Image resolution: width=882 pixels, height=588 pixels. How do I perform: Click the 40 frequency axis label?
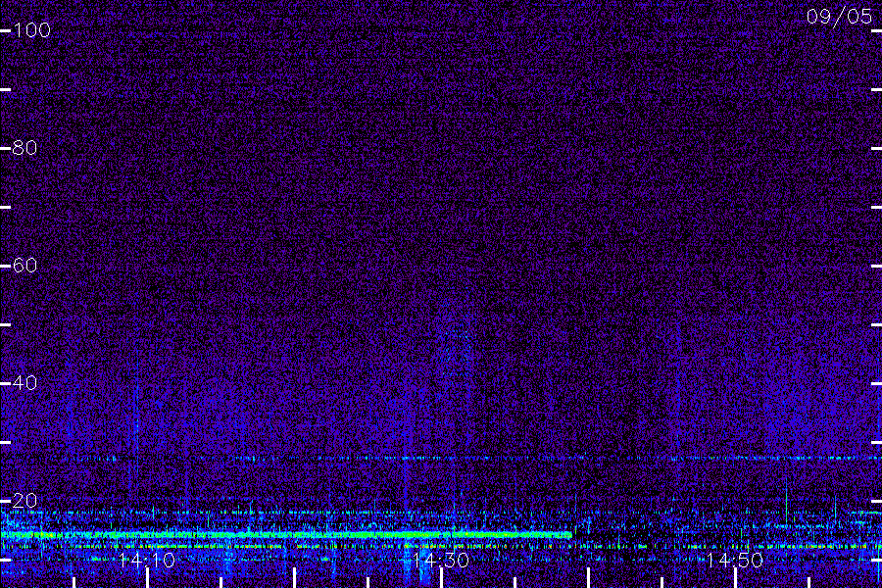coord(24,383)
